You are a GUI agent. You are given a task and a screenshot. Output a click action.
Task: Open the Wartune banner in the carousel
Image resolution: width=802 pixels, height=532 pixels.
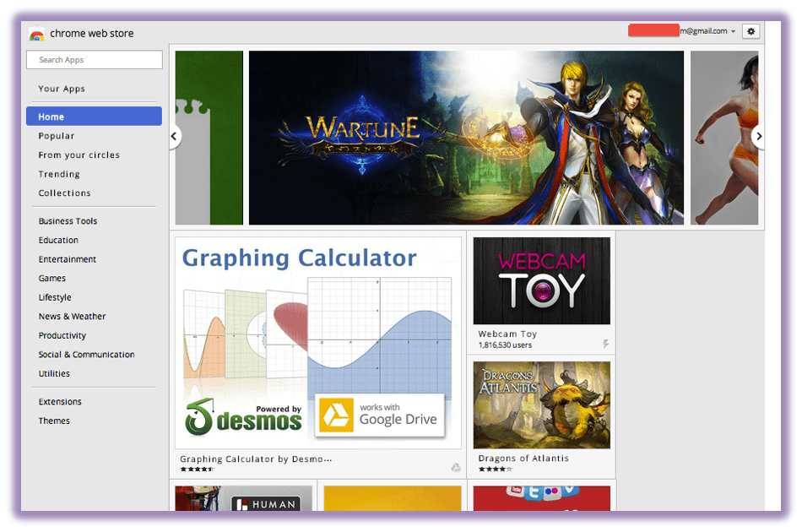point(465,136)
